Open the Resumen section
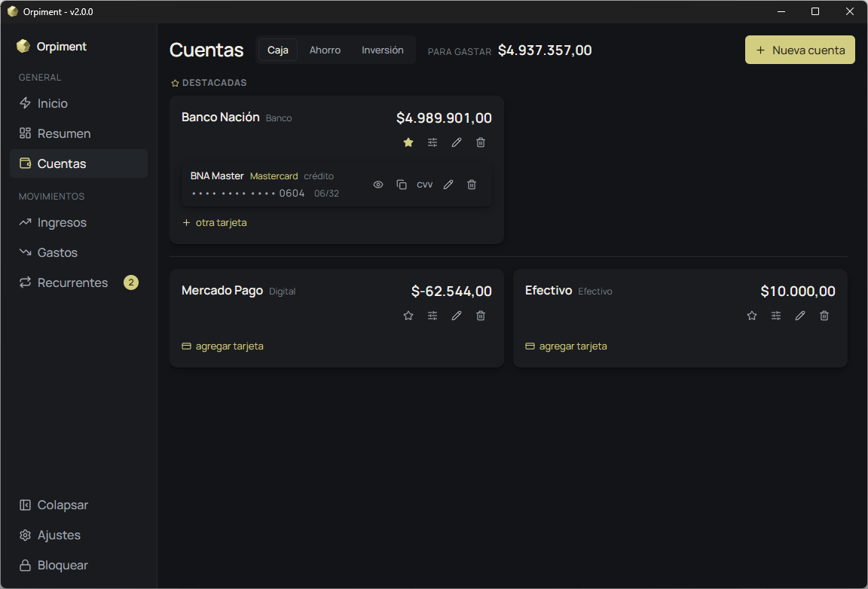This screenshot has height=589, width=868. click(78, 133)
